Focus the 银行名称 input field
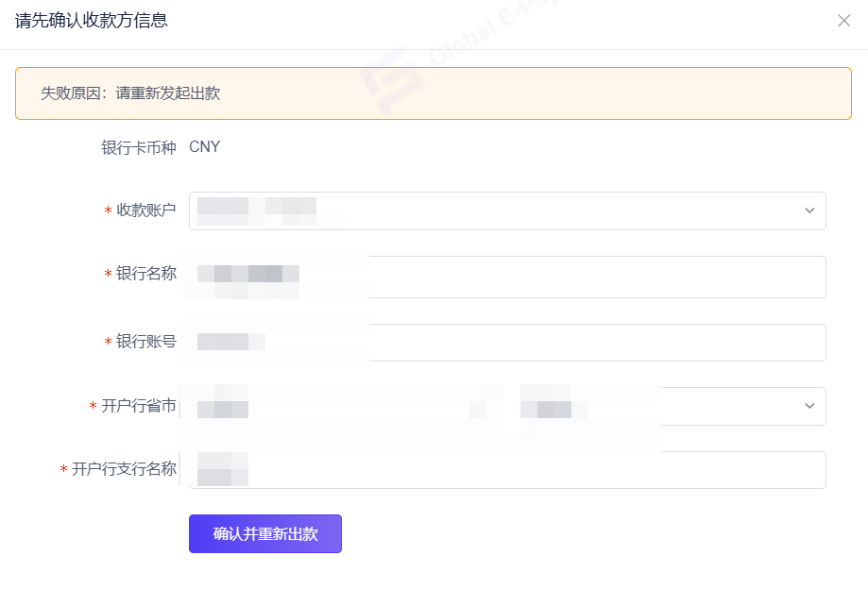 click(567, 277)
